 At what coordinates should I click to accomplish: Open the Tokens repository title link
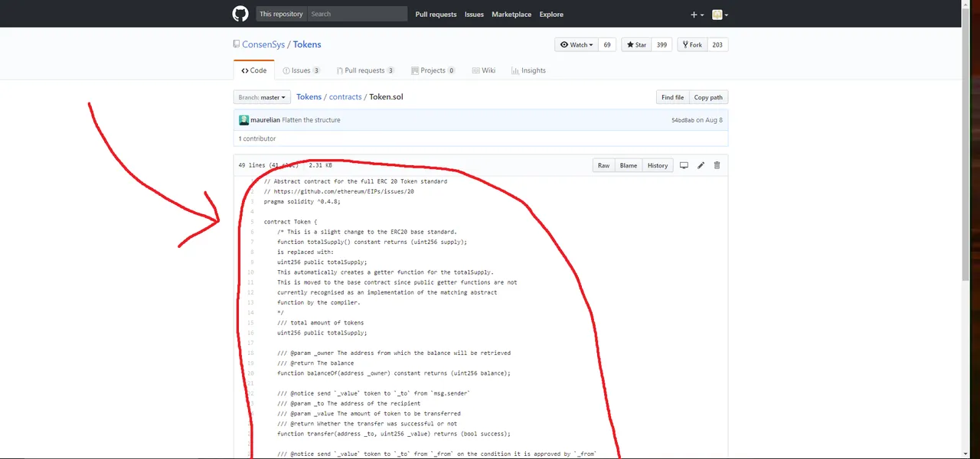[307, 44]
